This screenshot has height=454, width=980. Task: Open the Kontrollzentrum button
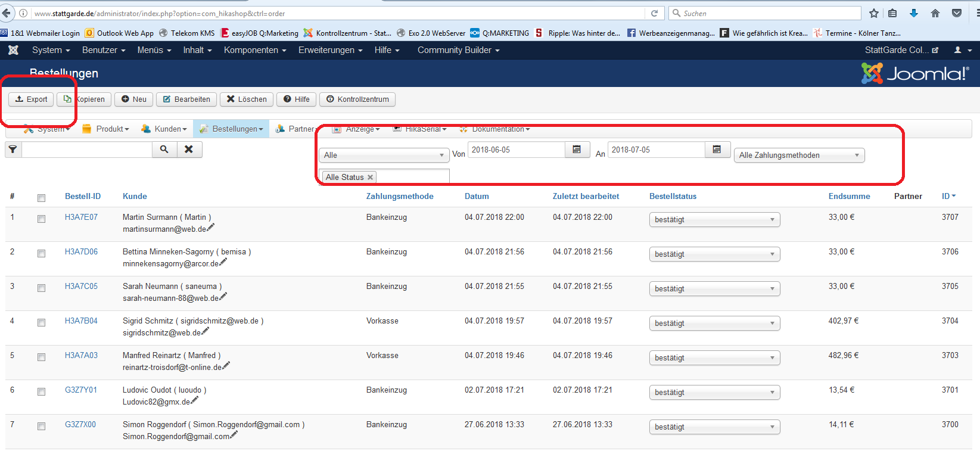357,99
